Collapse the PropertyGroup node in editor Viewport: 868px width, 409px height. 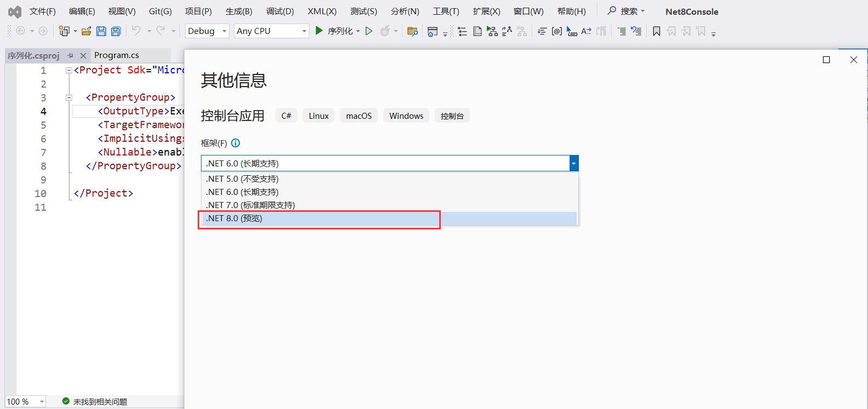click(69, 97)
